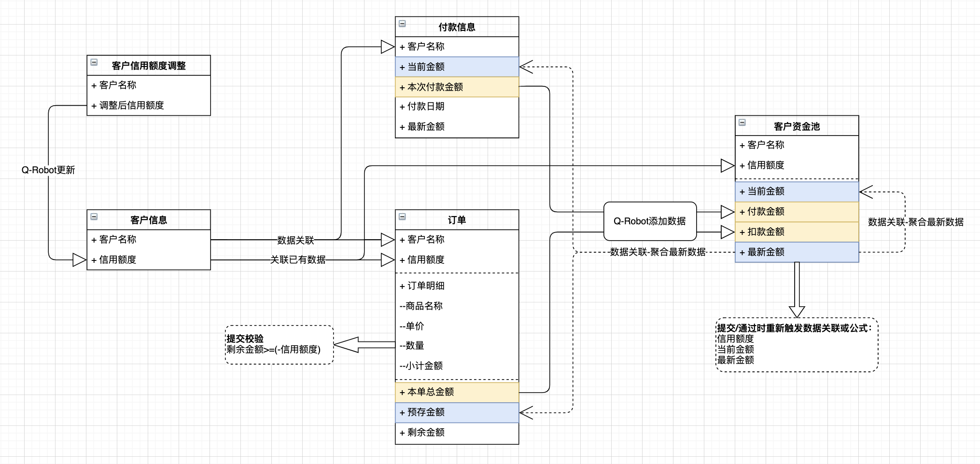Viewport: 980px width, 464px height.
Task: Collapse the 订单 table box
Action: (x=402, y=216)
